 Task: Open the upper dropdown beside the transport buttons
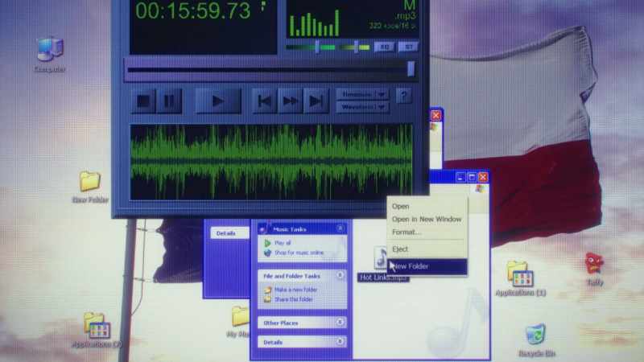[362, 94]
